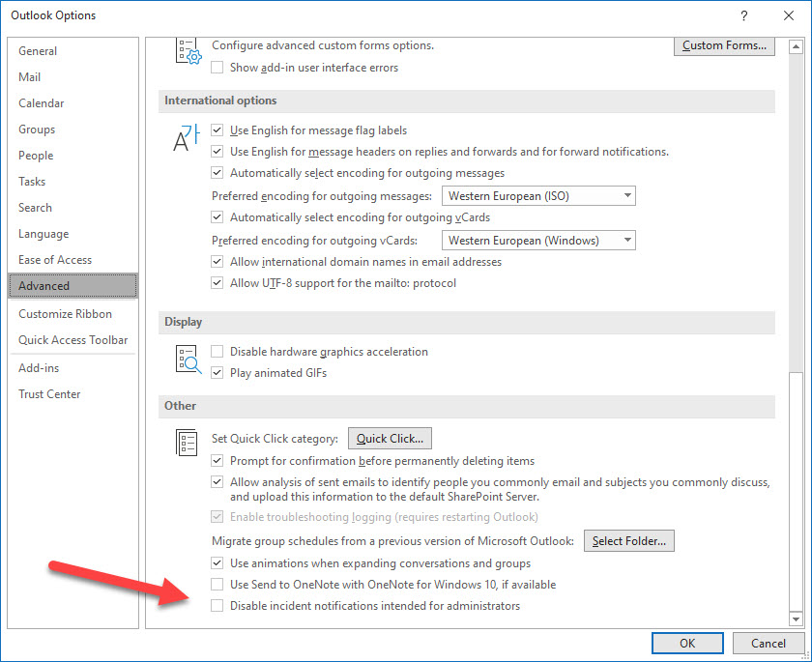812x662 pixels.
Task: Enable Show add-in user interface errors
Action: (x=217, y=68)
